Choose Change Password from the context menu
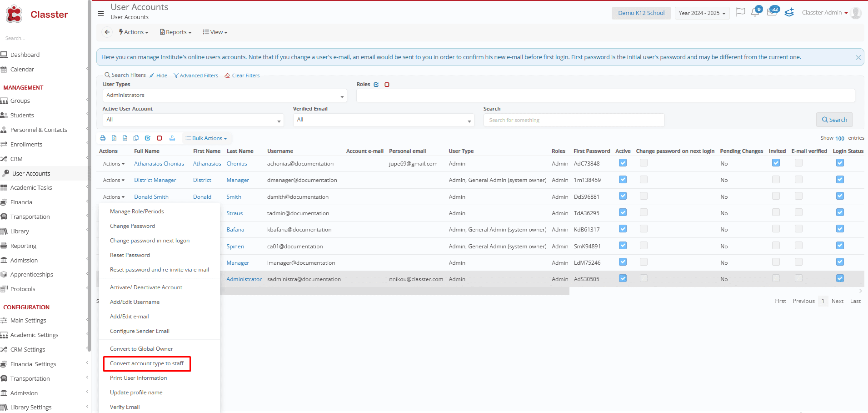868x413 pixels. tap(132, 226)
